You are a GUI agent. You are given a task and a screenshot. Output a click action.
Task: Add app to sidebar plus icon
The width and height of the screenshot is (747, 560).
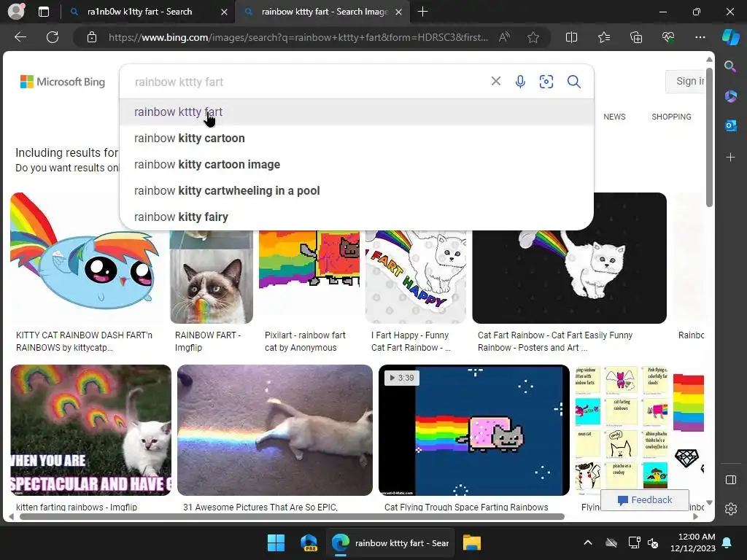point(730,157)
